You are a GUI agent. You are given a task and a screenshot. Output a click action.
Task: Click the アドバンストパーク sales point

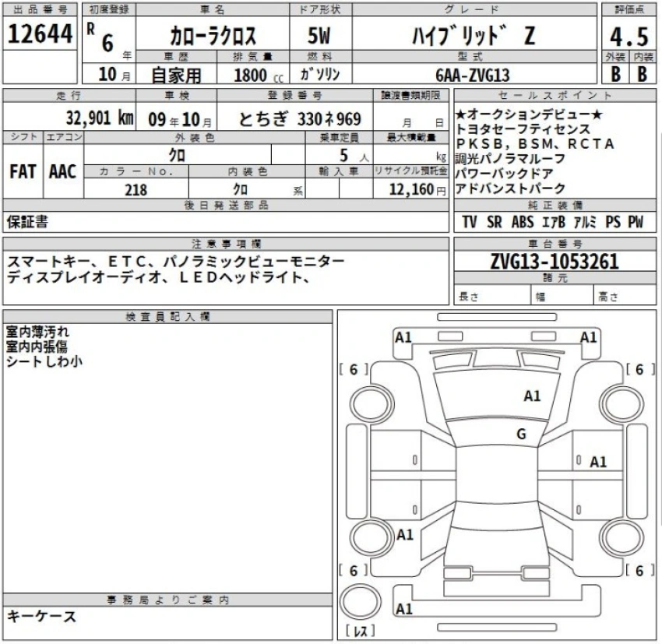pyautogui.click(x=510, y=188)
